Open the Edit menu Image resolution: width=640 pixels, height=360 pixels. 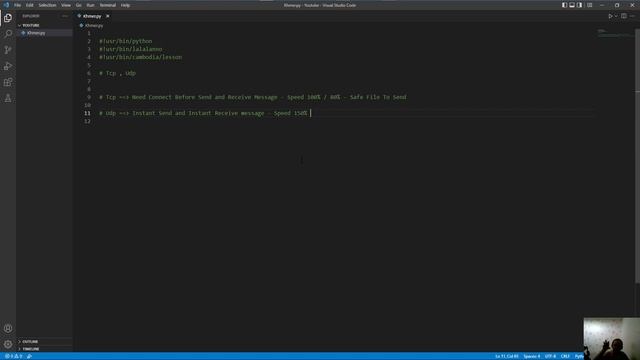30,5
